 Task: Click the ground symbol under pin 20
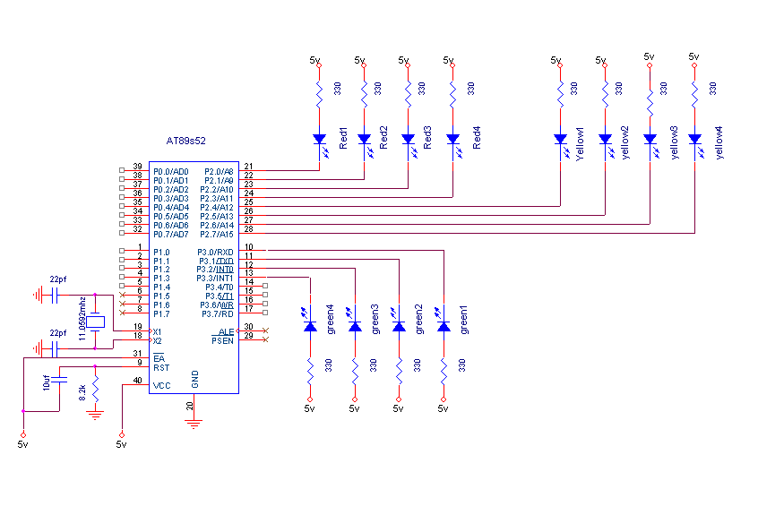tap(194, 424)
